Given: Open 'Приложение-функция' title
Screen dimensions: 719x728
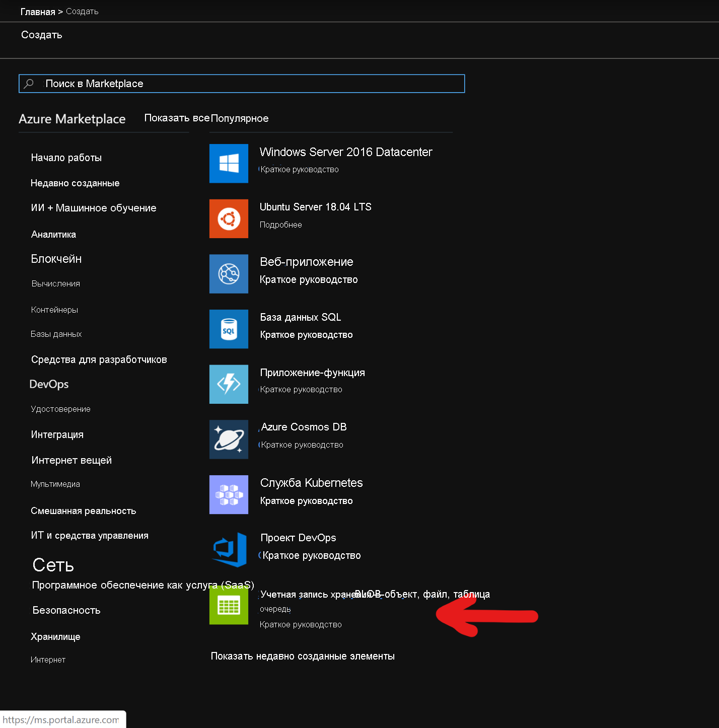Looking at the screenshot, I should pyautogui.click(x=313, y=373).
